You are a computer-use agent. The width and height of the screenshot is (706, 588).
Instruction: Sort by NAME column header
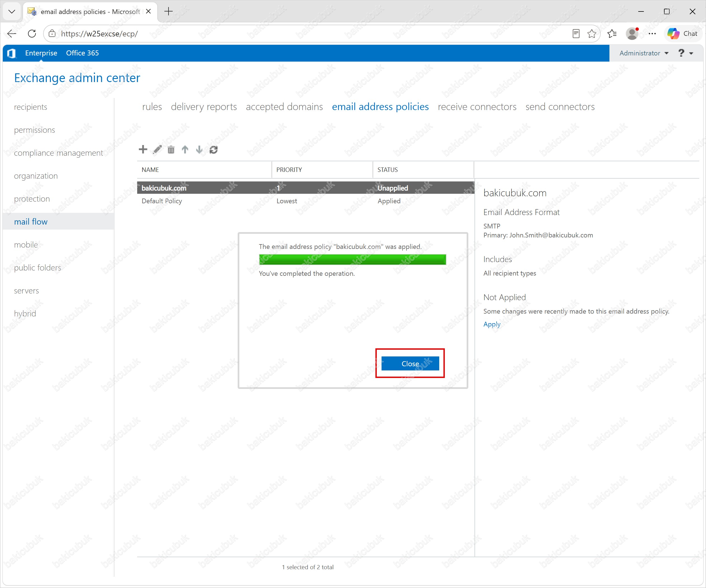coord(204,170)
